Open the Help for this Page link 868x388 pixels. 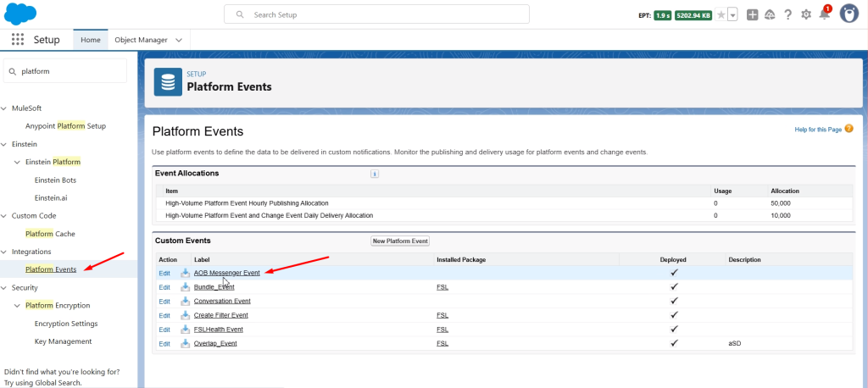pyautogui.click(x=818, y=130)
